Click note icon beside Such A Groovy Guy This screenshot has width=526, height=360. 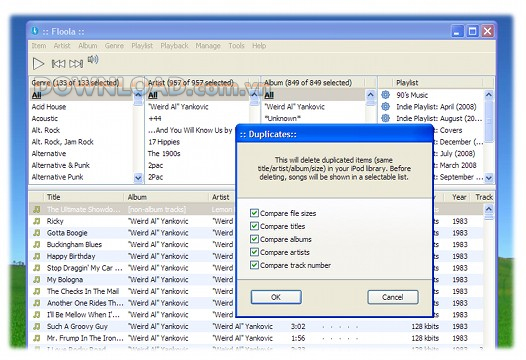click(x=37, y=326)
